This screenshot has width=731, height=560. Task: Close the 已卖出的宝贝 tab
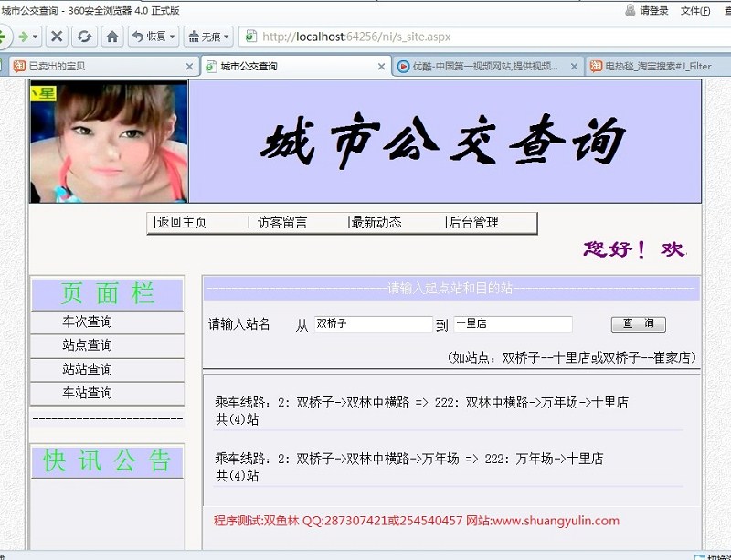pyautogui.click(x=189, y=67)
